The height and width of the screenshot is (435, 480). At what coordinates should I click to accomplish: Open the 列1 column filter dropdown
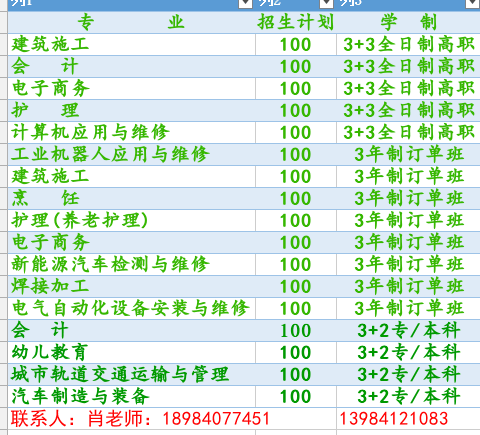[x=245, y=3]
